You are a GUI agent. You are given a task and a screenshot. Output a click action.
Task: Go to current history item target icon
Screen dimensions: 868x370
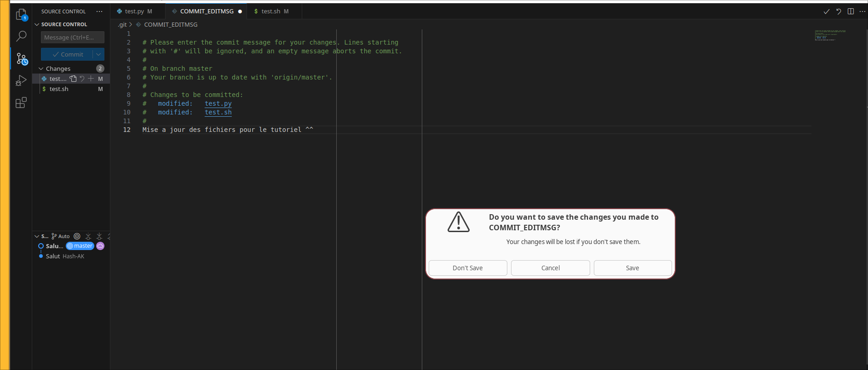click(77, 236)
